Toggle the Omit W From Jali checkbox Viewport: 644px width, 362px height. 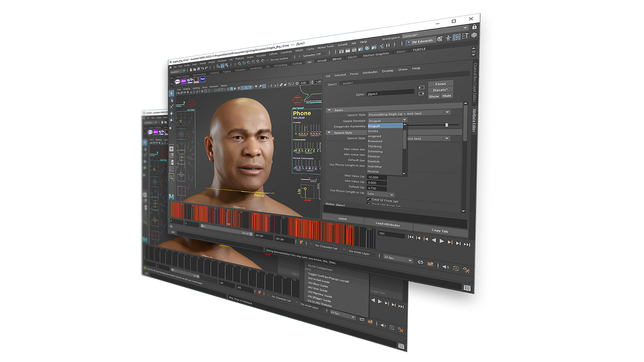(x=368, y=199)
